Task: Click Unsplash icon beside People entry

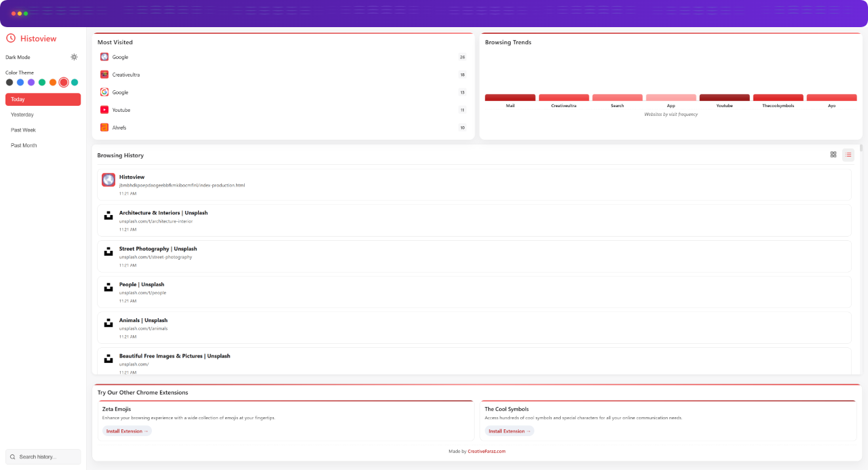Action: point(108,288)
